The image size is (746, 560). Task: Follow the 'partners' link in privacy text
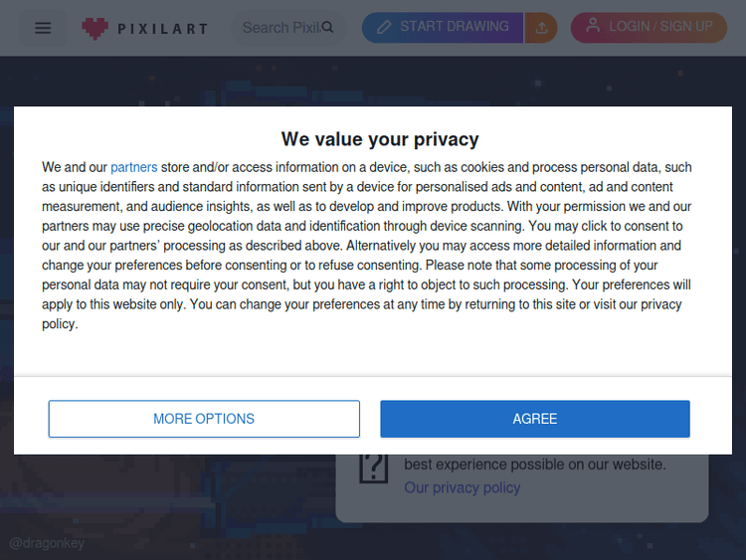pyautogui.click(x=133, y=167)
